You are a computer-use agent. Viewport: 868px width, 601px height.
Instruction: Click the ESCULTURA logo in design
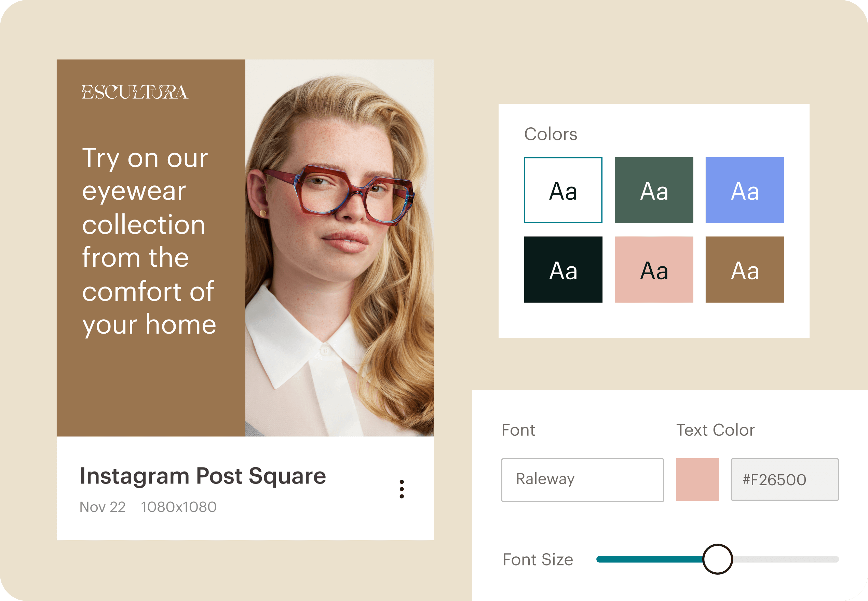pyautogui.click(x=135, y=92)
